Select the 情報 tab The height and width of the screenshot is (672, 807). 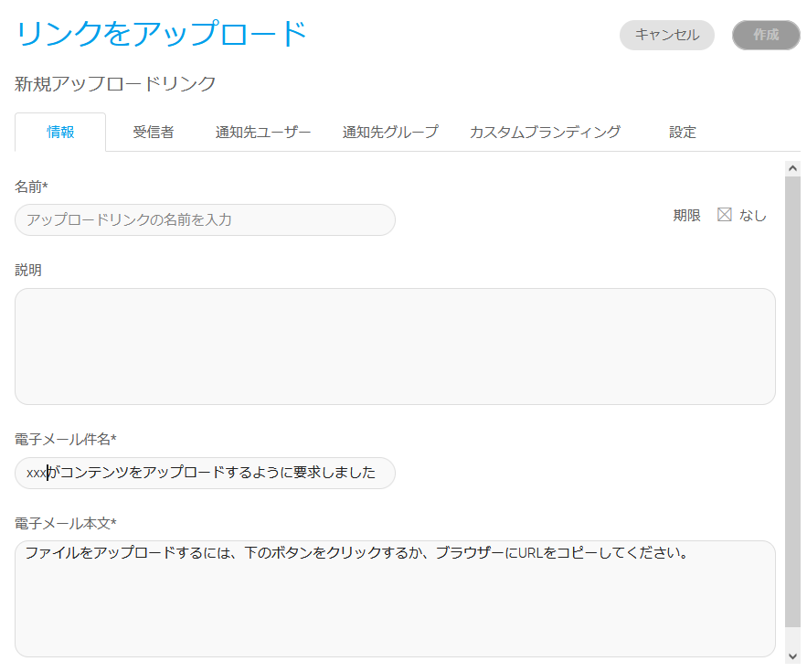pyautogui.click(x=60, y=132)
